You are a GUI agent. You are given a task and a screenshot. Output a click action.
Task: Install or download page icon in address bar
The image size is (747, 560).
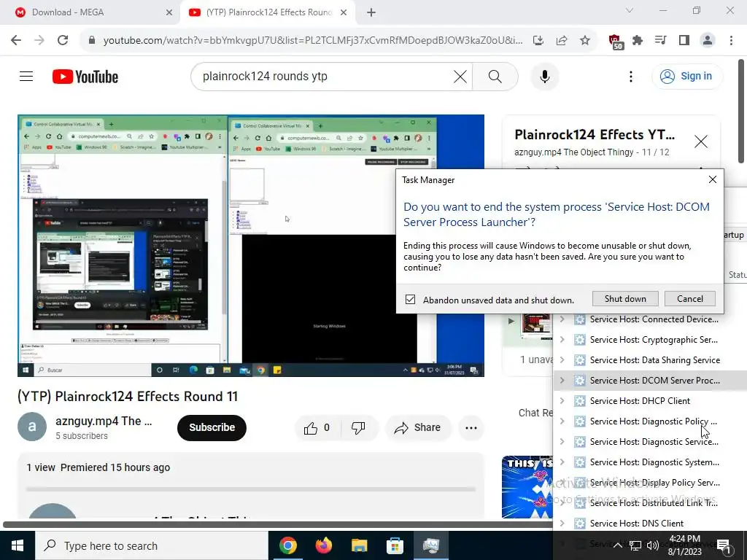tap(538, 41)
